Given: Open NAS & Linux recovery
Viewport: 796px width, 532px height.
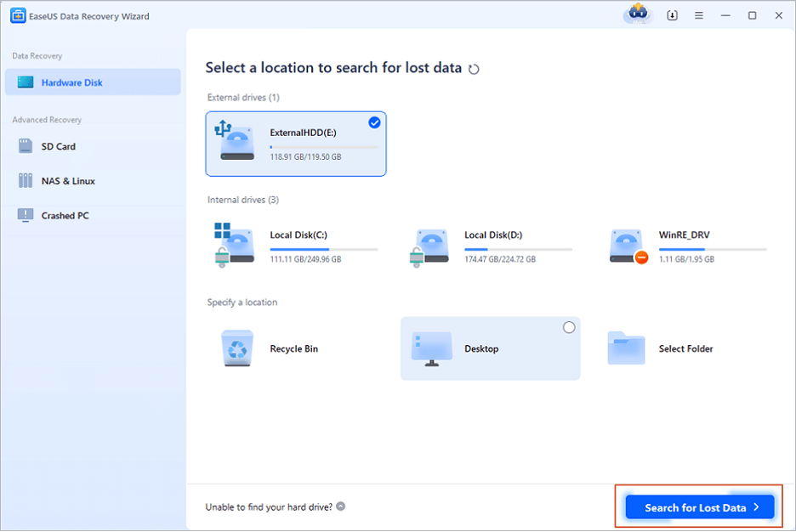Looking at the screenshot, I should coord(93,180).
